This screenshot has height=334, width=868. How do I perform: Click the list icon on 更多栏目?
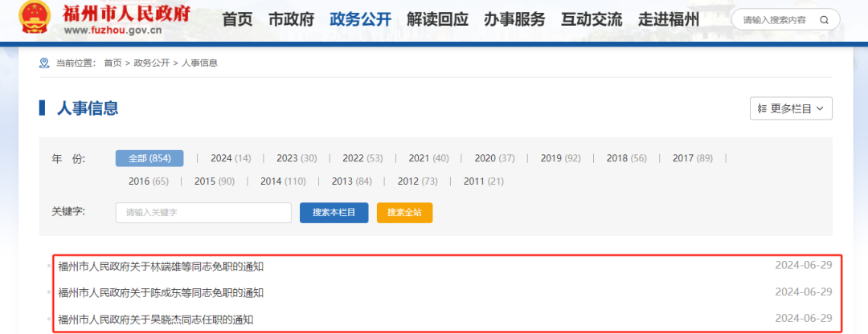[x=762, y=109]
